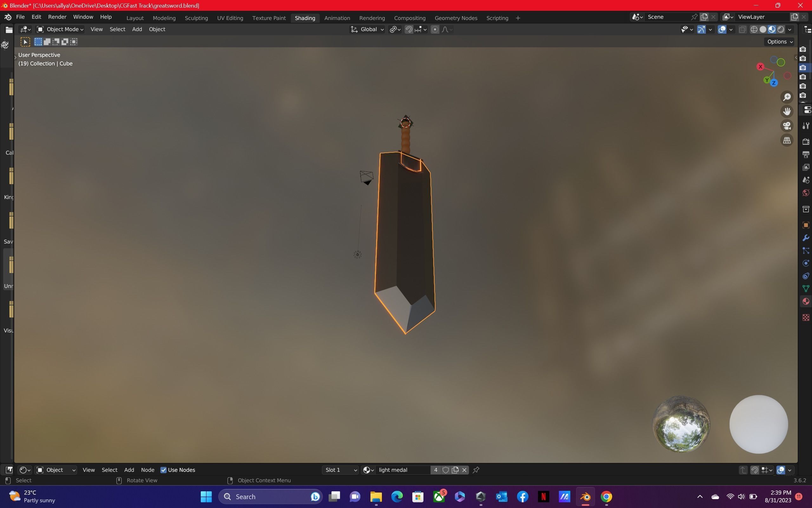Unlink the light medal material
Viewport: 812px width, 508px height.
(x=464, y=470)
